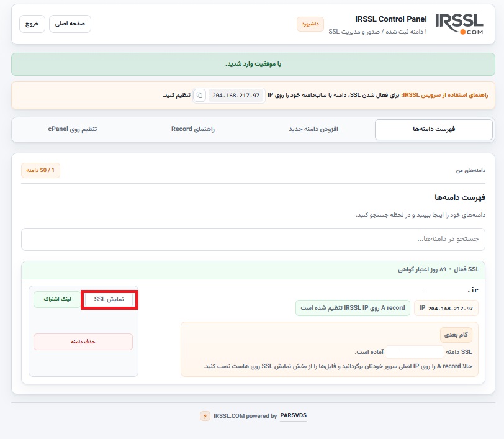This screenshot has width=504, height=439.
Task: Click the A record روی IRSSL IP status chip
Action: click(x=353, y=308)
